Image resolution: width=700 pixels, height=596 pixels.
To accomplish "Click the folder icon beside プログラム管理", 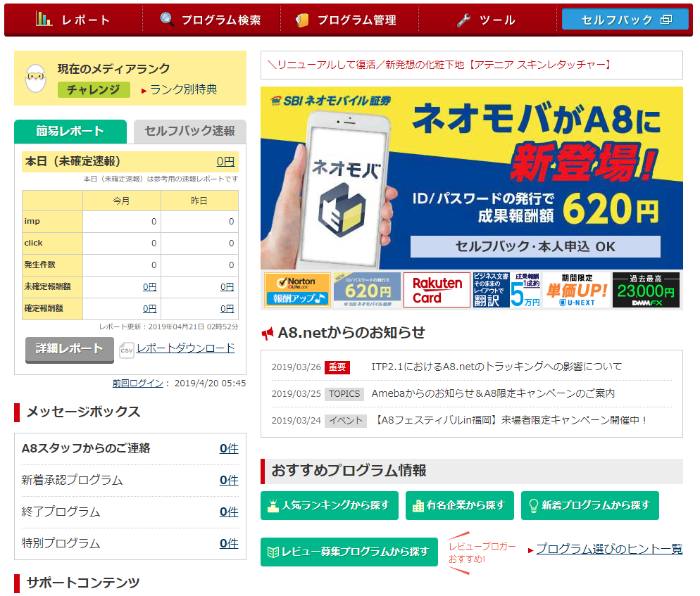I will (302, 20).
